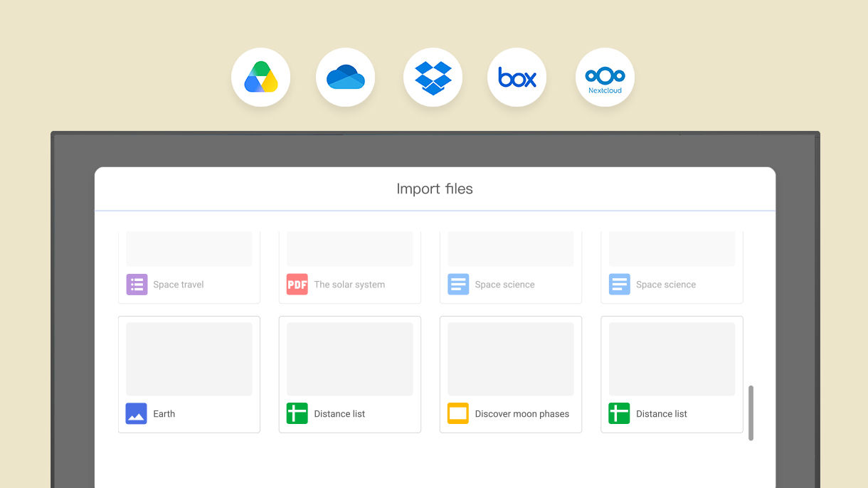Click the "Import files" dialog title
The image size is (868, 488).
[x=435, y=189]
